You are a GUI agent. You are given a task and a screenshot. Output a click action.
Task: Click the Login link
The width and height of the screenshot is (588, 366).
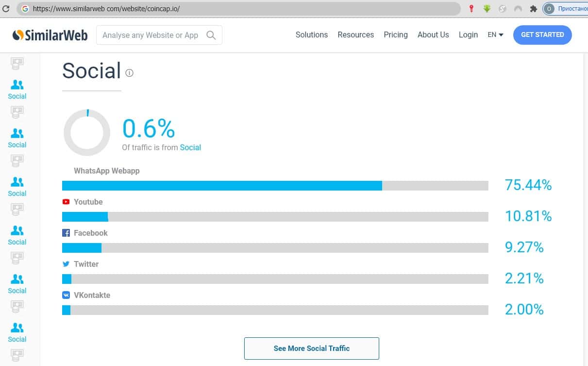point(468,35)
